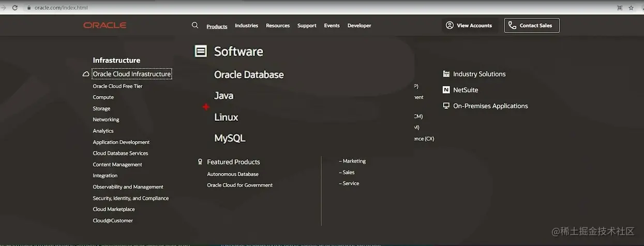The width and height of the screenshot is (644, 246).
Task: Click the Contact Sales button
Action: (531, 25)
